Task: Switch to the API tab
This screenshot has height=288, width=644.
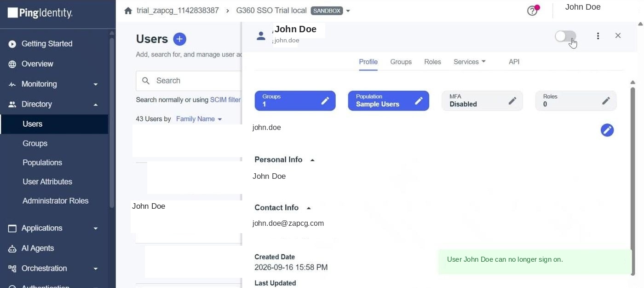Action: coord(514,62)
